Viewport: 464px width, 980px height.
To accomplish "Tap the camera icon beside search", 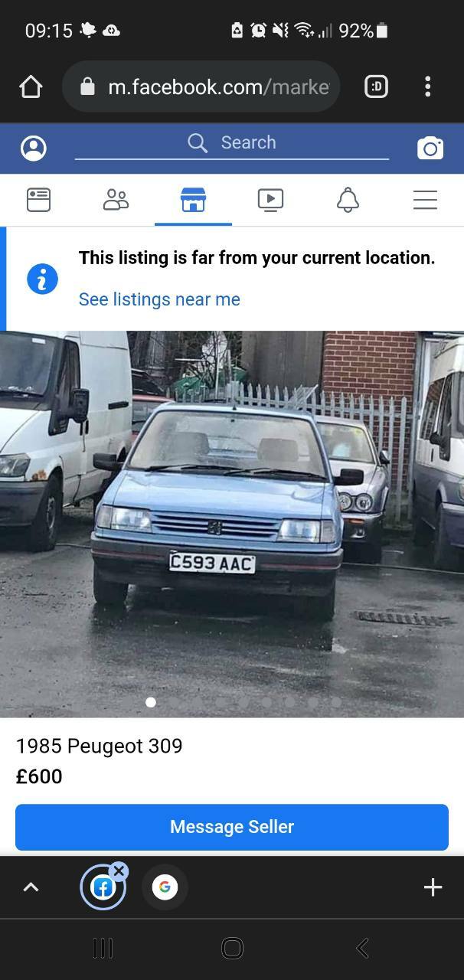I will tap(430, 149).
